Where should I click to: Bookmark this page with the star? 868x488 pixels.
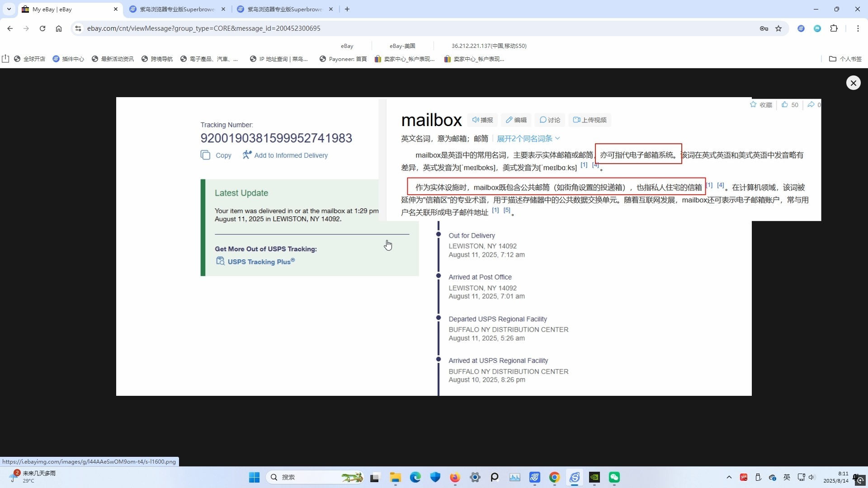[x=778, y=28]
